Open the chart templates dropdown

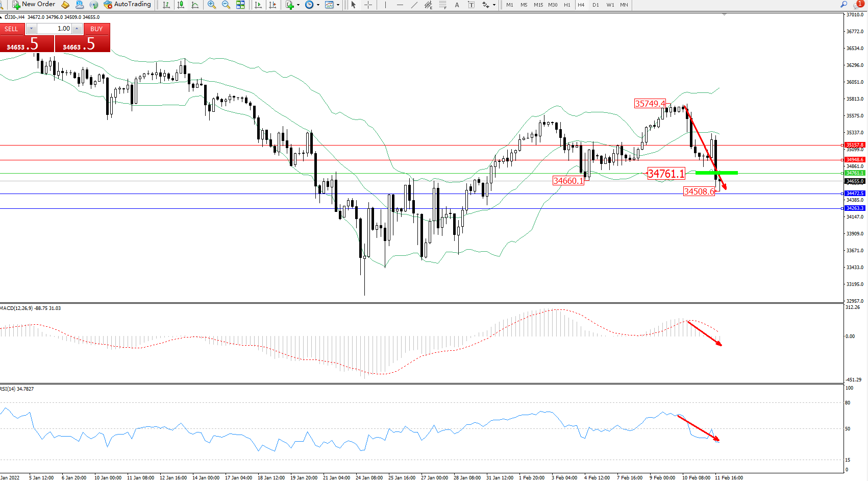[x=338, y=5]
